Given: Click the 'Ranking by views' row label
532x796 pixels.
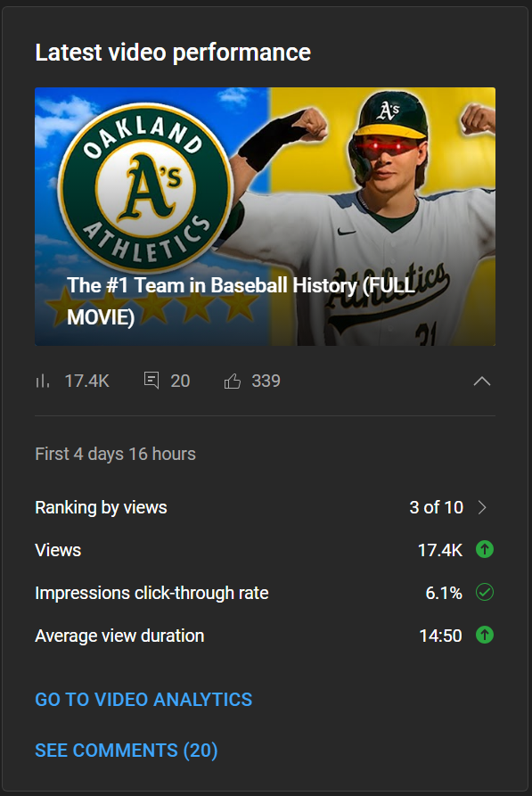Looking at the screenshot, I should (x=101, y=507).
